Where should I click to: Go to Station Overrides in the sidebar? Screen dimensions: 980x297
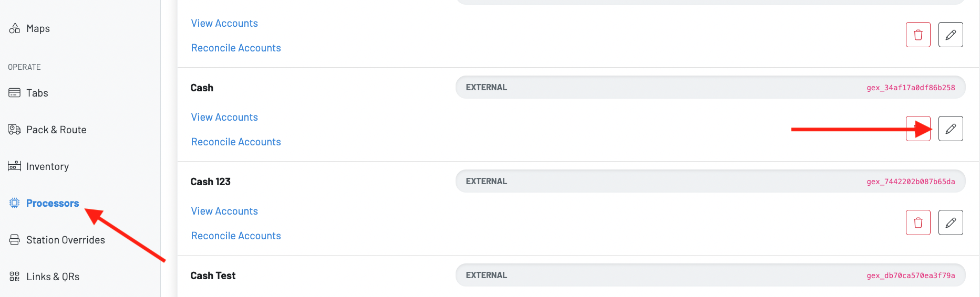tap(65, 240)
